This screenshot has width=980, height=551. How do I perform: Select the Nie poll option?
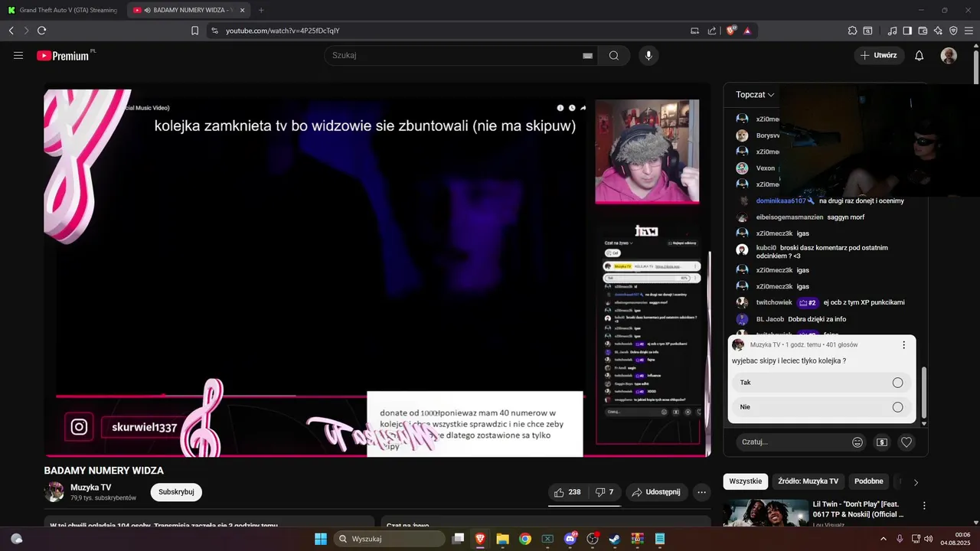[x=822, y=407]
